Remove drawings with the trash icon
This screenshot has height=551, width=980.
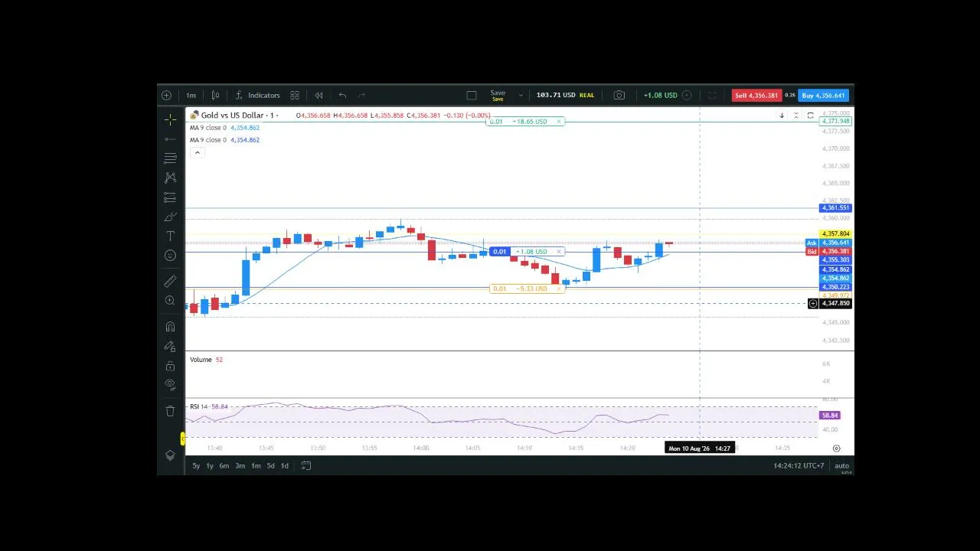point(170,411)
